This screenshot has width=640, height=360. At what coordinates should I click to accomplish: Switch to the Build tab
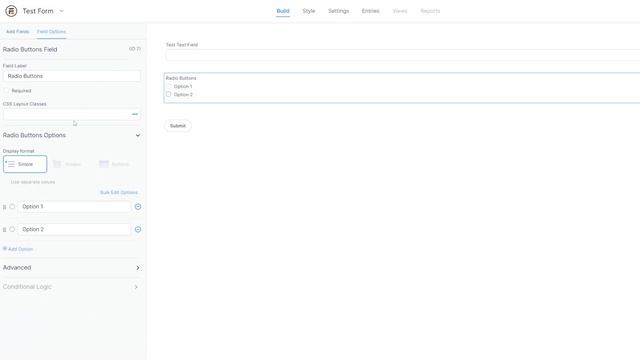[283, 11]
